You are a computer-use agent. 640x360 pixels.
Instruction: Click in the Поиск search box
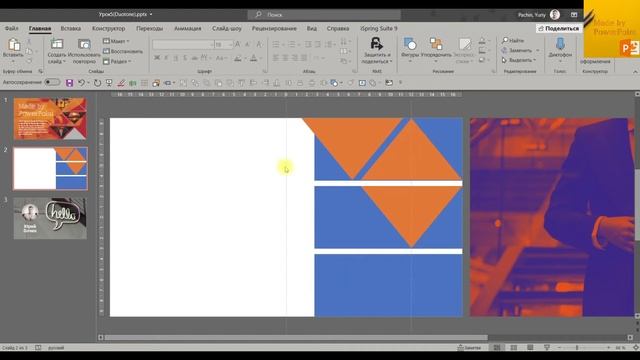[x=324, y=15]
